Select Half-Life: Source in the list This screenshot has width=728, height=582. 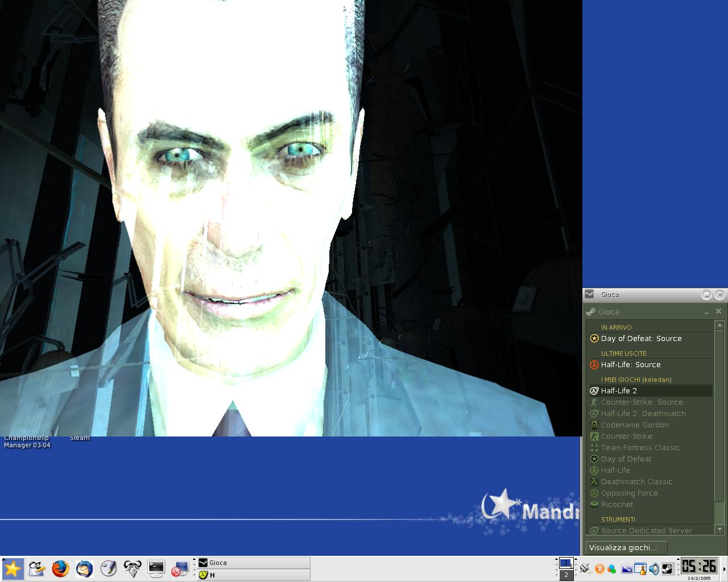tap(651, 364)
